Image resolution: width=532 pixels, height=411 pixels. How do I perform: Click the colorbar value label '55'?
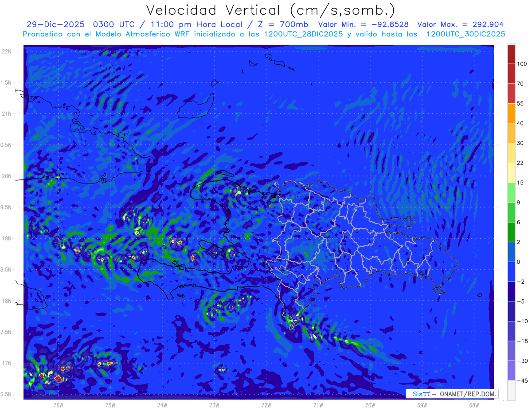tap(520, 103)
